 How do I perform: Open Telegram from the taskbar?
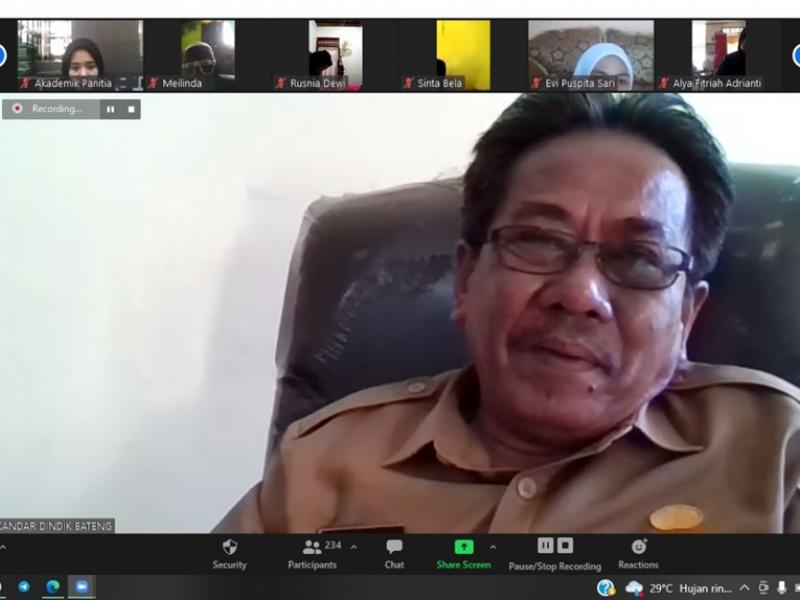(23, 587)
